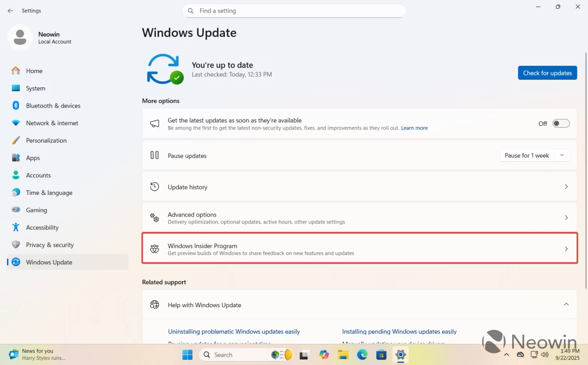Switch to the Apps settings page
588x365 pixels.
33,158
